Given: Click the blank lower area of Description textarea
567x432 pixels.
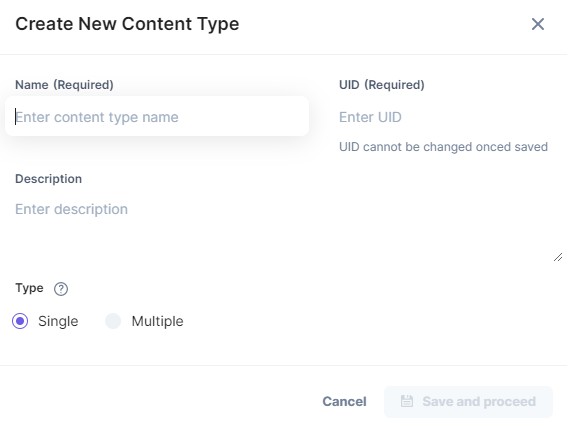Looking at the screenshot, I should tap(284, 242).
